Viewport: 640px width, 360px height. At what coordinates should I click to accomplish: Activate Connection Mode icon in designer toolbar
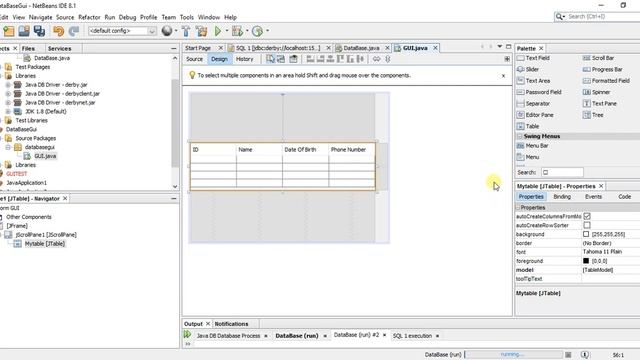pyautogui.click(x=281, y=59)
